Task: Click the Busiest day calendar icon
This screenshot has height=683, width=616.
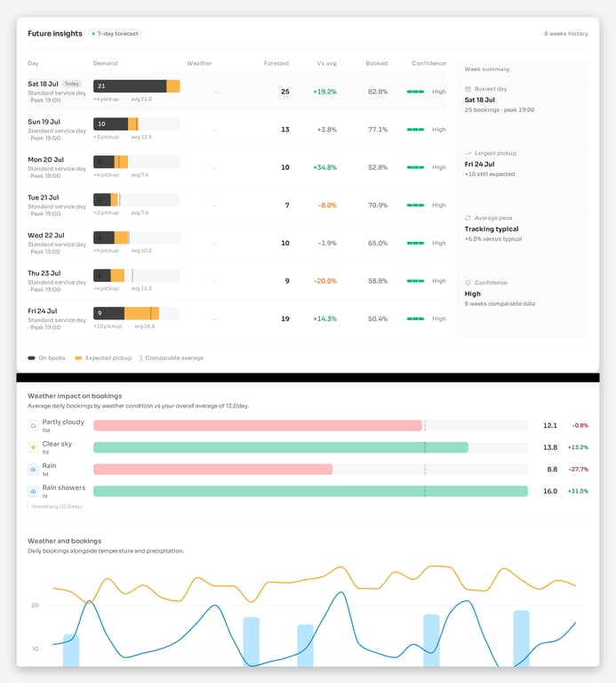Action: pyautogui.click(x=468, y=89)
